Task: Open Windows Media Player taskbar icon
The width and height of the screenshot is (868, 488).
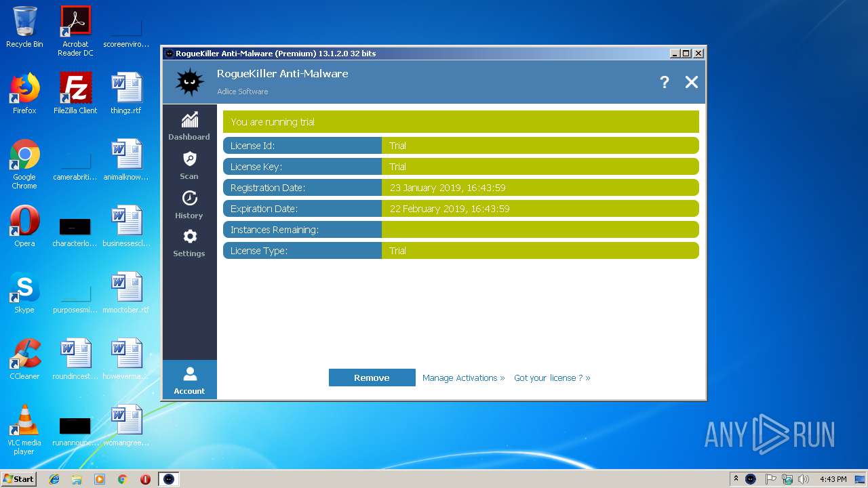Action: 100,479
